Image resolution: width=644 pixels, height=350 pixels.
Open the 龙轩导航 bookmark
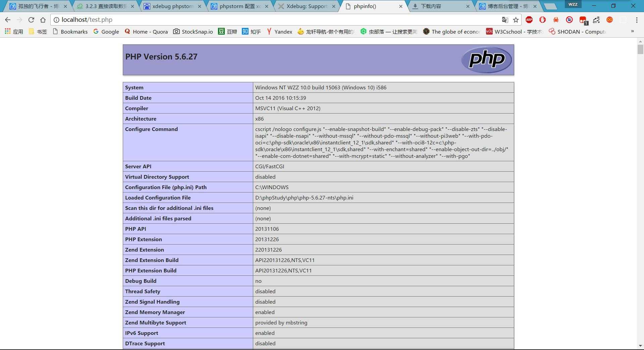click(326, 32)
